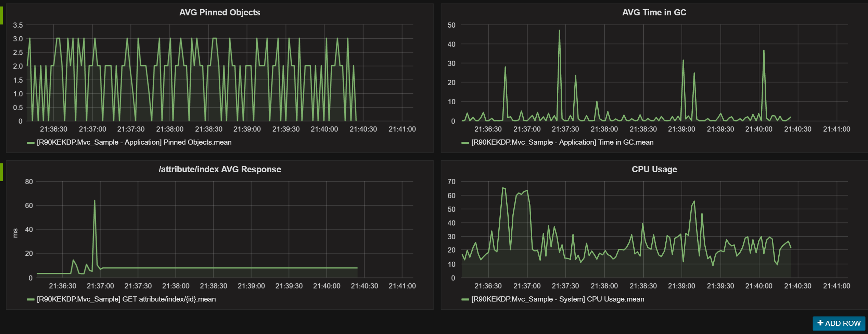The width and height of the screenshot is (868, 334).
Task: Click the 21:38:00 label on AVG Response axis
Action: click(x=176, y=286)
